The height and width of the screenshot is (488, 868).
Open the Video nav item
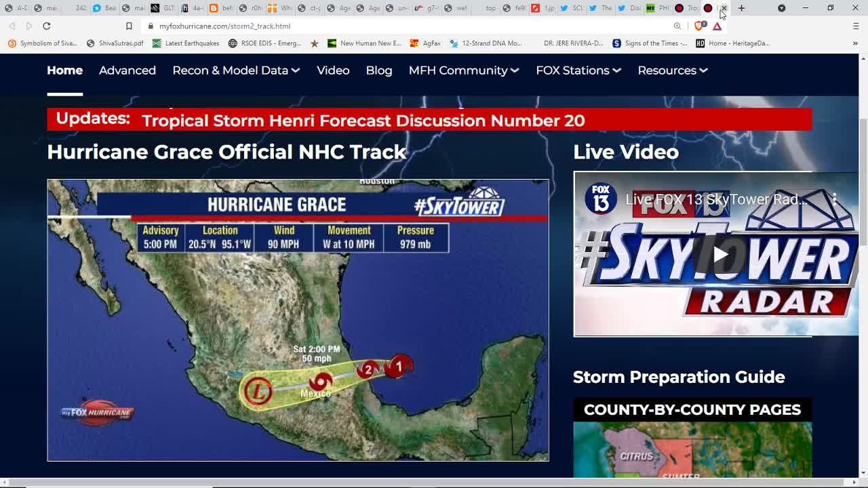pyautogui.click(x=333, y=70)
